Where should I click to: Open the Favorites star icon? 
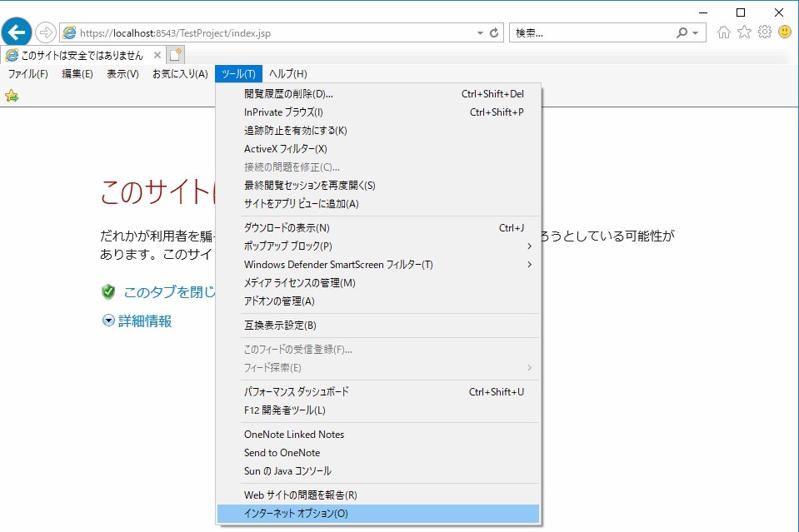click(744, 32)
